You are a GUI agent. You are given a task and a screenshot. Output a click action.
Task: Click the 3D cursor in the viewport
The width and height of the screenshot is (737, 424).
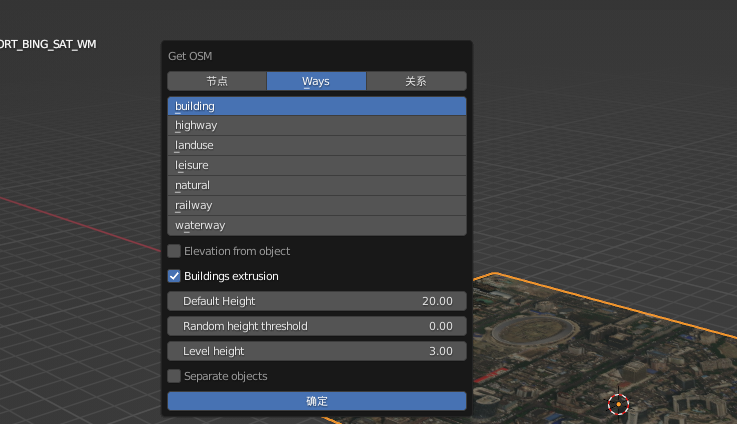pyautogui.click(x=618, y=404)
